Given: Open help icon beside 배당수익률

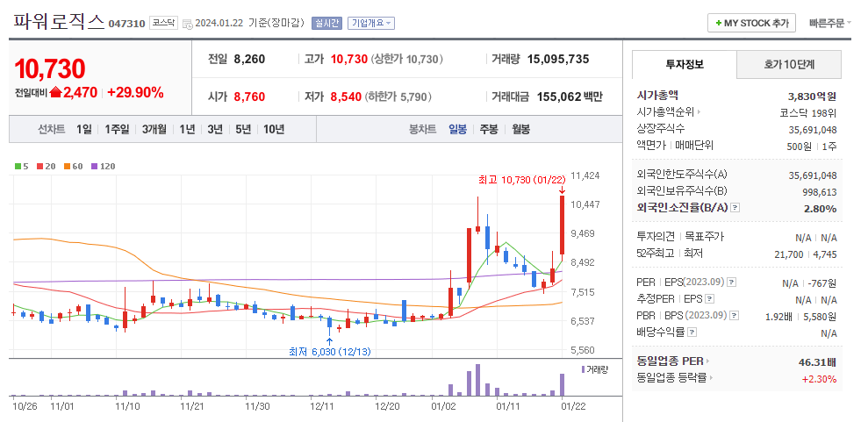Looking at the screenshot, I should (692, 333).
